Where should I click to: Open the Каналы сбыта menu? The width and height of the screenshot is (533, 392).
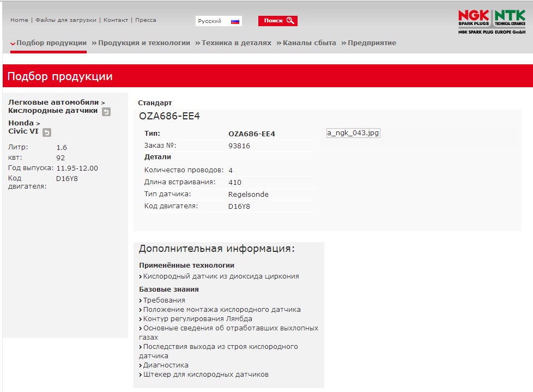[306, 43]
